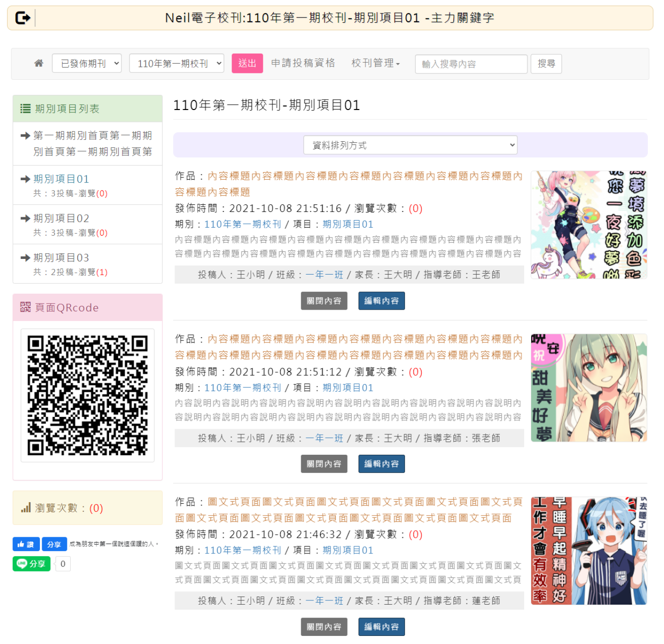Click the green-haired girl thumbnail image
The height and width of the screenshot is (644, 664).
[x=589, y=388]
